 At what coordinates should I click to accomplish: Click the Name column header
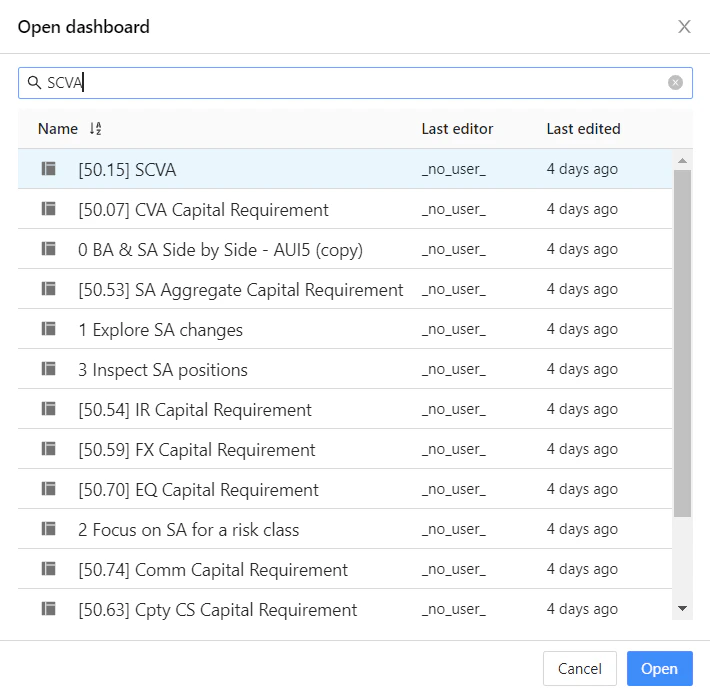pos(58,129)
